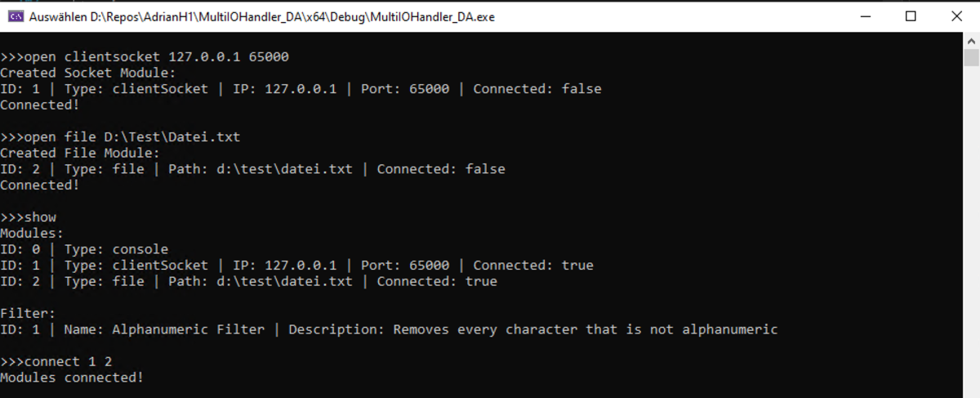Click the empty scrollbar track below the thumb
The width and height of the screenshot is (980, 398).
pos(971,245)
